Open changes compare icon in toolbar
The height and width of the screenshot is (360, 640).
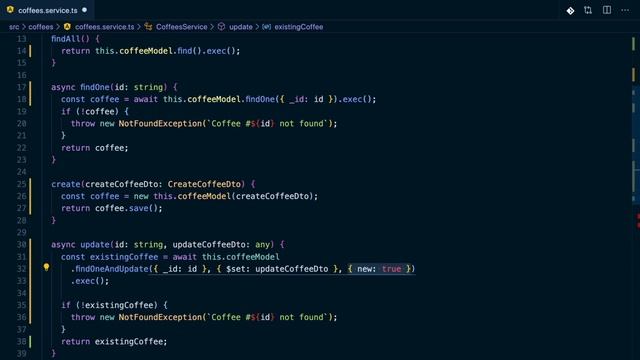click(588, 10)
